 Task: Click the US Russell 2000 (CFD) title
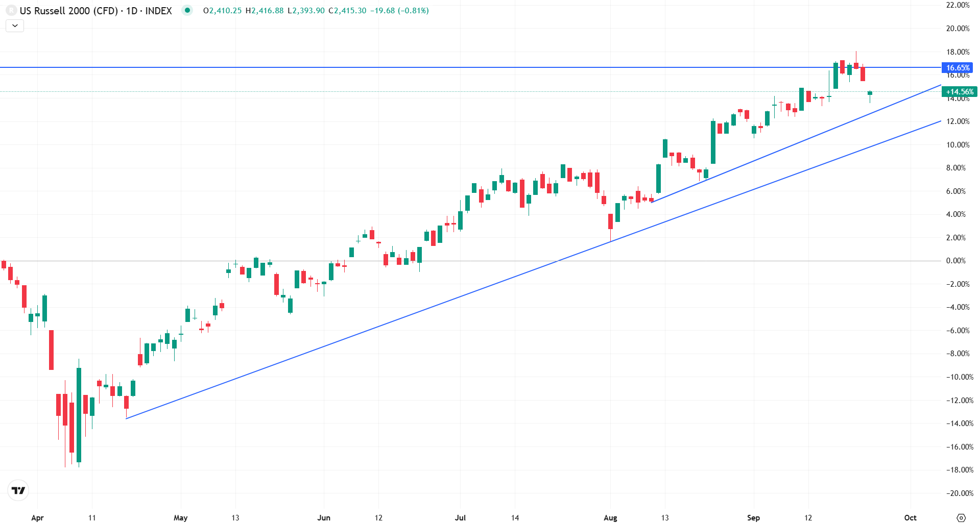(69, 11)
